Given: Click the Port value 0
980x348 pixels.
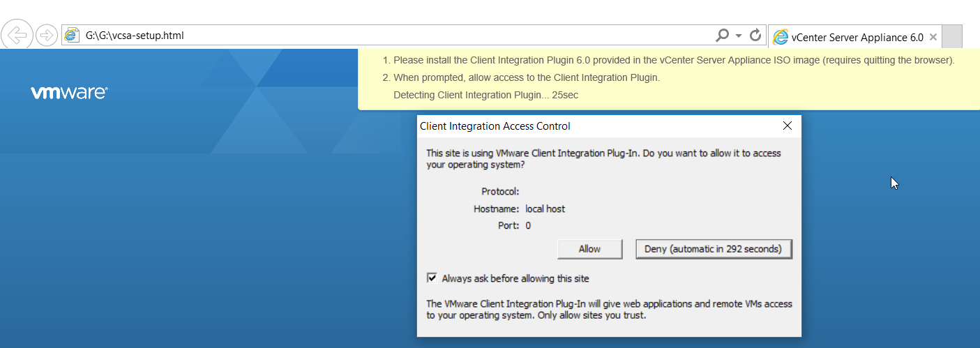Looking at the screenshot, I should pos(528,225).
